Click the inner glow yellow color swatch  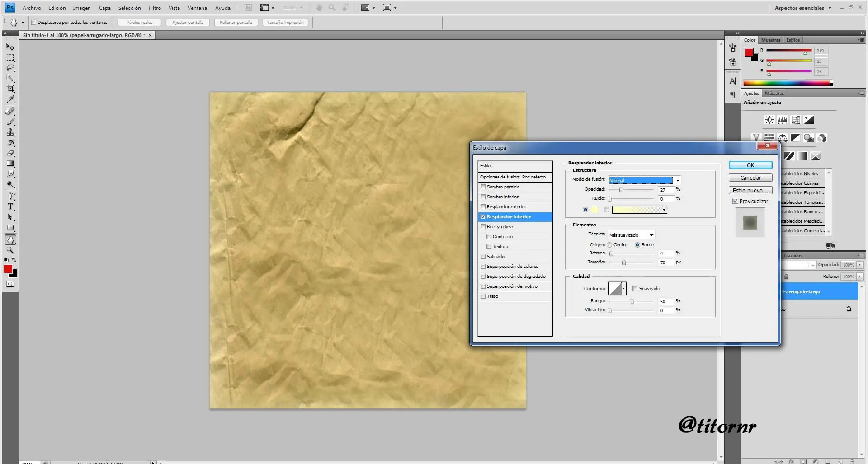click(x=594, y=210)
